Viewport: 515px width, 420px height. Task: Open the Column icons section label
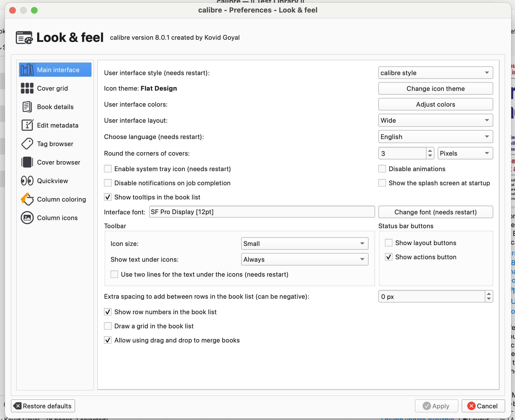point(57,218)
